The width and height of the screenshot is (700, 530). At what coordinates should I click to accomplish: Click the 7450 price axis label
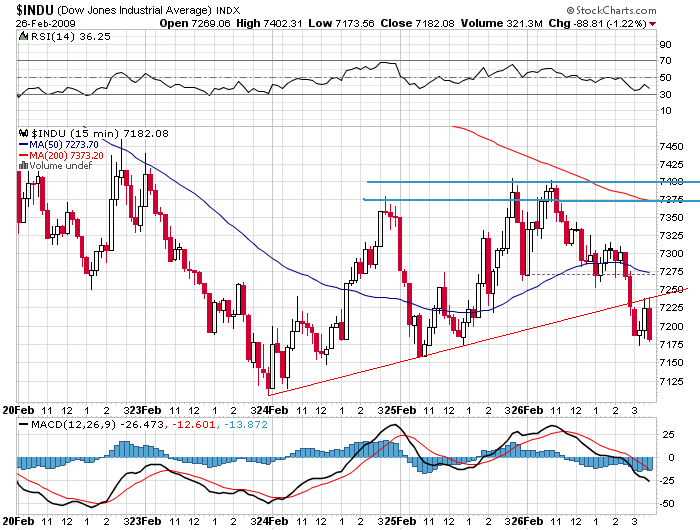pyautogui.click(x=671, y=146)
